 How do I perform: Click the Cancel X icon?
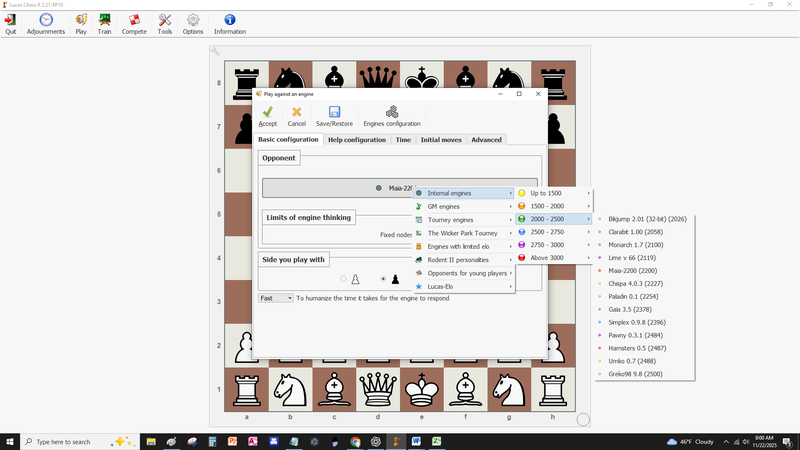[296, 112]
